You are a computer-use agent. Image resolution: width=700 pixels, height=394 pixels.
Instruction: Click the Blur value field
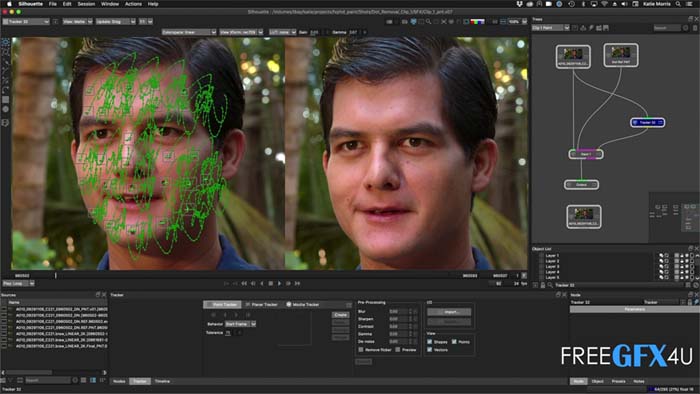pyautogui.click(x=399, y=311)
